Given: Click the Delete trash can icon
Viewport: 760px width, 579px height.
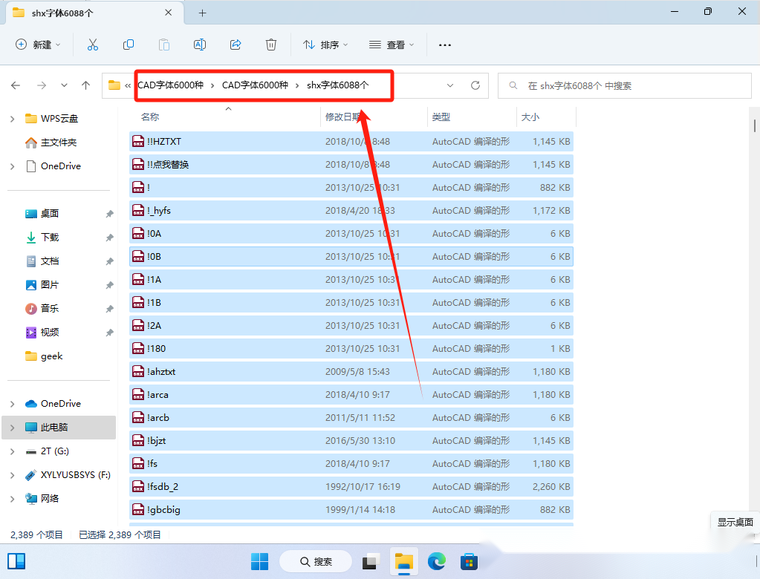Looking at the screenshot, I should 271,45.
